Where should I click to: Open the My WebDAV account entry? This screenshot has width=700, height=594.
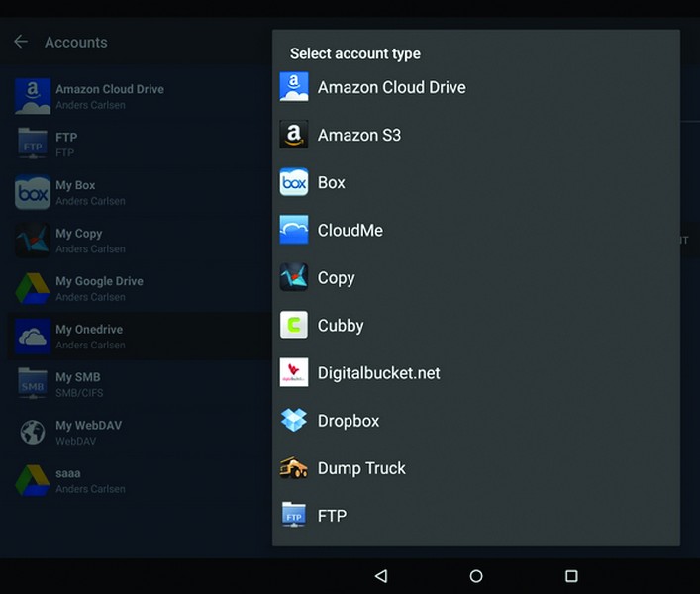(x=140, y=432)
